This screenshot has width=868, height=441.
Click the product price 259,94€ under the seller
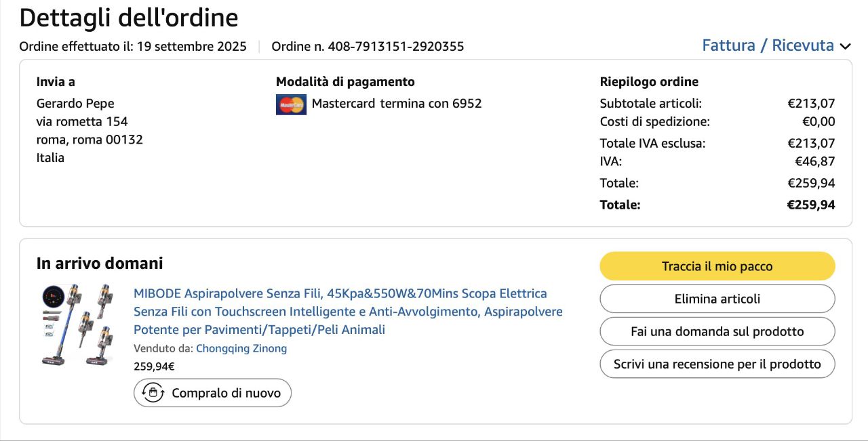click(x=154, y=366)
